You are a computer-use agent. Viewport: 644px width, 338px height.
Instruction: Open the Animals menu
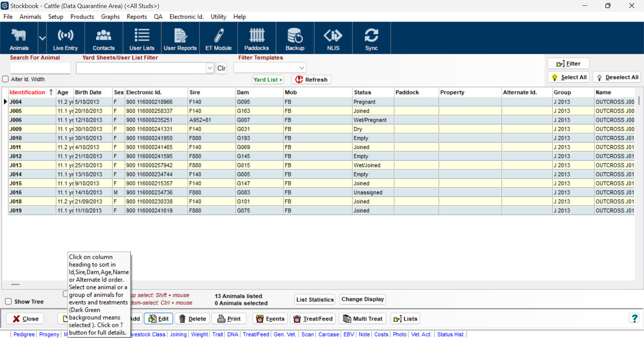(30, 17)
